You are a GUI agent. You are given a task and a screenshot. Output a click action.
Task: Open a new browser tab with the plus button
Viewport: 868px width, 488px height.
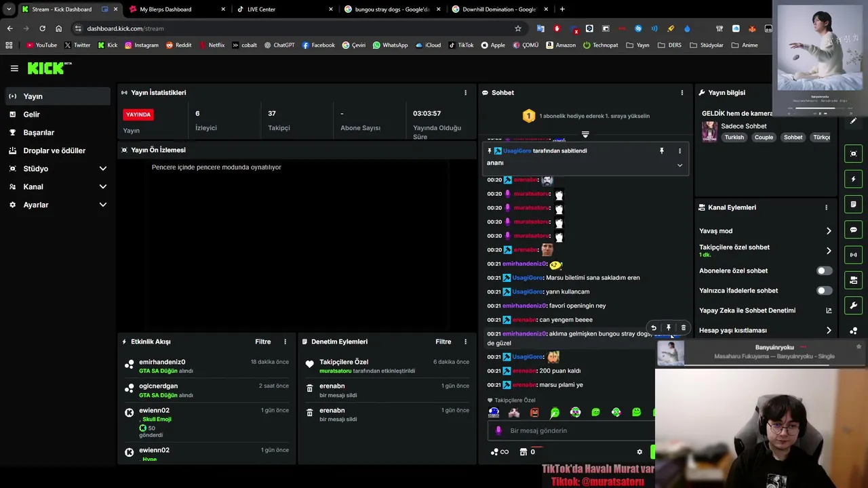(562, 9)
